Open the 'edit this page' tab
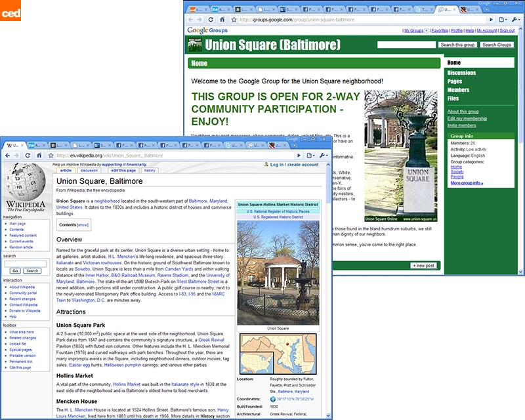 pos(123,170)
